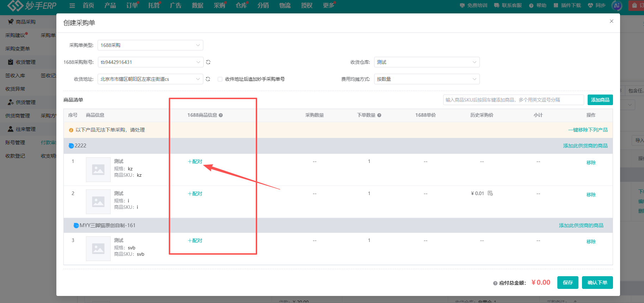Open 采购建议 in the sidebar

(x=15, y=35)
